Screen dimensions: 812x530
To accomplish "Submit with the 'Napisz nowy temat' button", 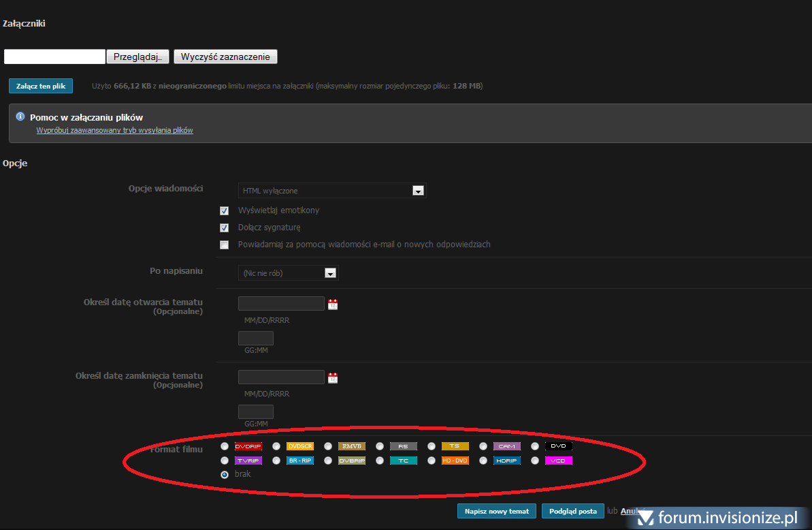I will [x=497, y=511].
